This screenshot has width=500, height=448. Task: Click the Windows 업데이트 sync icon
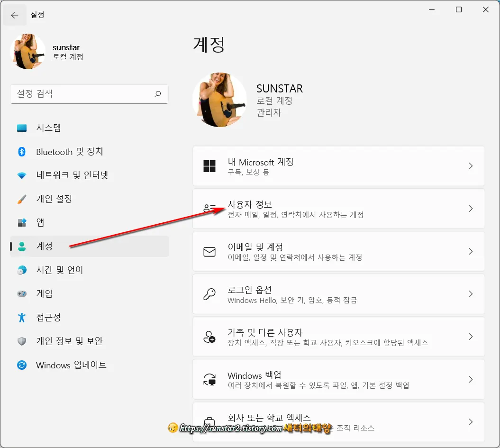pyautogui.click(x=22, y=365)
